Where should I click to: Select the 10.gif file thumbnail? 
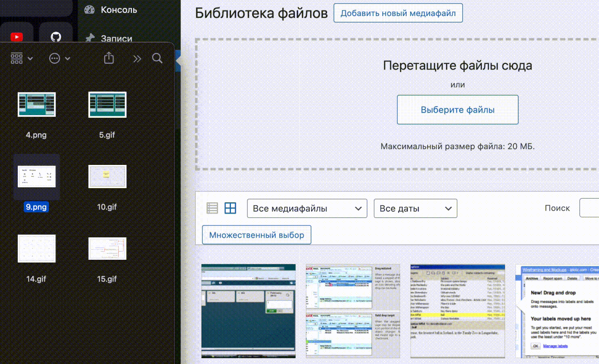(x=107, y=177)
